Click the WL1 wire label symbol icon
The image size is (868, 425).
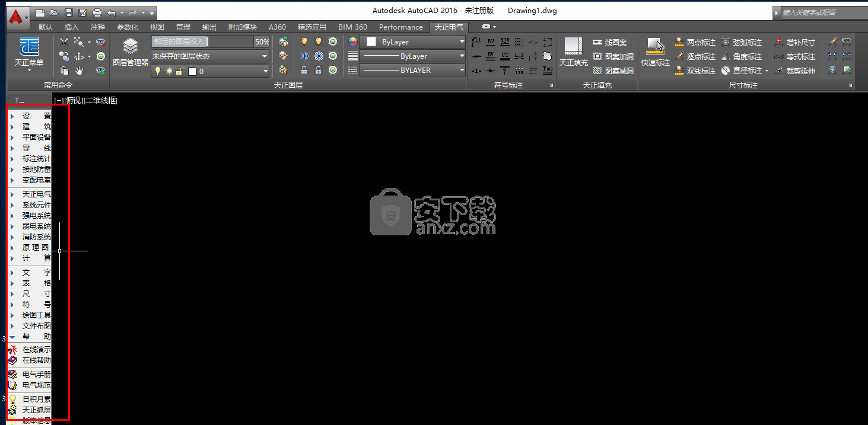point(476,41)
